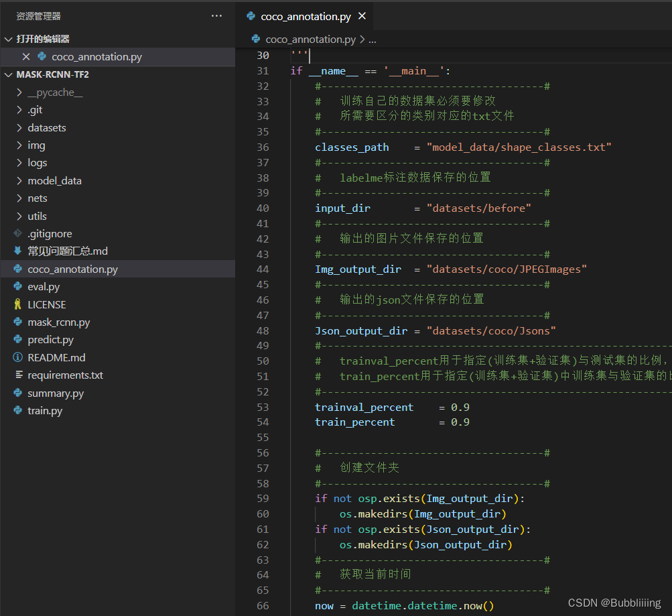The image size is (672, 616).
Task: Click the input_dir variable on line 40
Action: click(342, 208)
